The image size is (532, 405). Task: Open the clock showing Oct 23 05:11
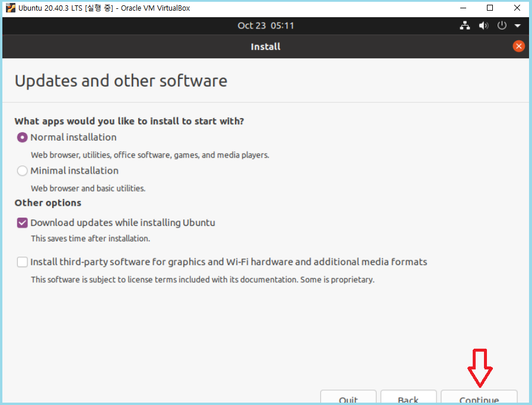click(266, 25)
